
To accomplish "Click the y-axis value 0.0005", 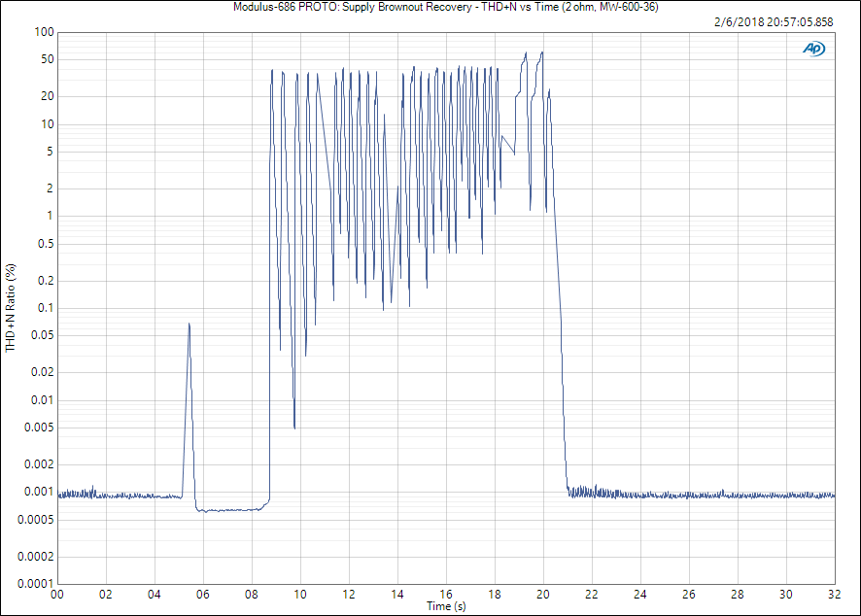I will (x=36, y=520).
